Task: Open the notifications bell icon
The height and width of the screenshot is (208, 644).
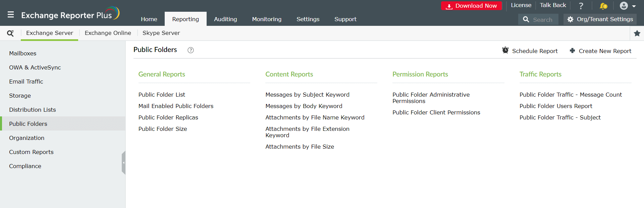Action: [x=603, y=6]
